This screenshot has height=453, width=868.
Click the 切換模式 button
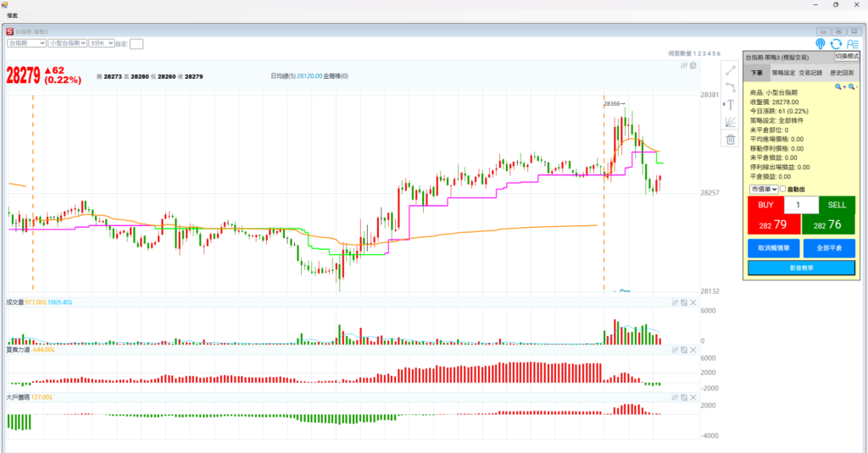[x=847, y=56]
